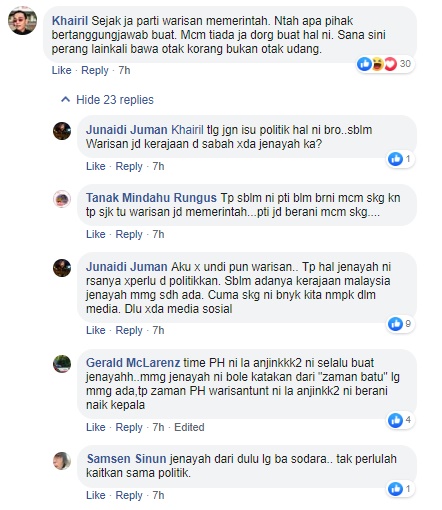Reply to Gerald McLarenz's comment

click(x=129, y=427)
